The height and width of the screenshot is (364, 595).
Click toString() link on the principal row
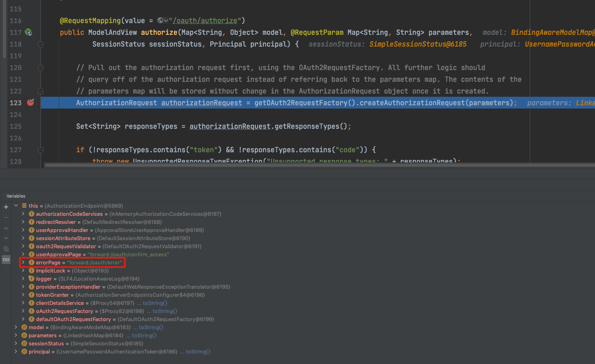(198, 351)
